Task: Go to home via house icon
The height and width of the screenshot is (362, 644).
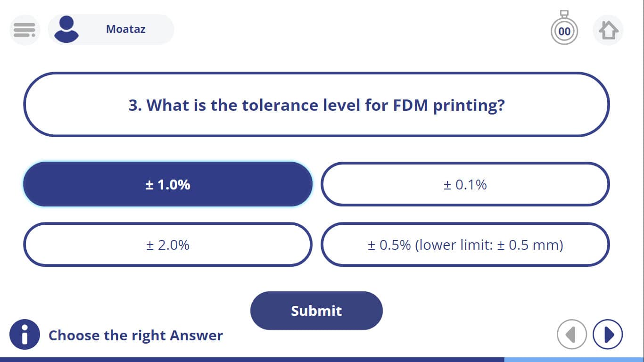Action: [608, 30]
